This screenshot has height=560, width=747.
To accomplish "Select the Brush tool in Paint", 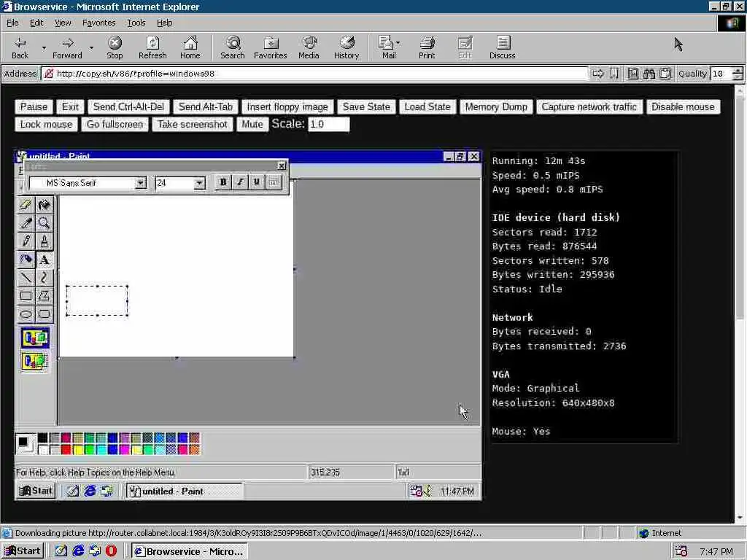I will coord(44,241).
